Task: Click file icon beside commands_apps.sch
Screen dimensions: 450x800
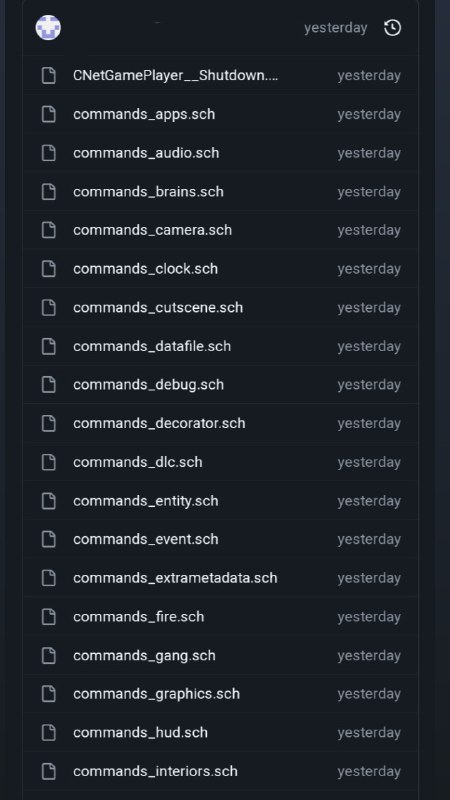Action: 48,114
